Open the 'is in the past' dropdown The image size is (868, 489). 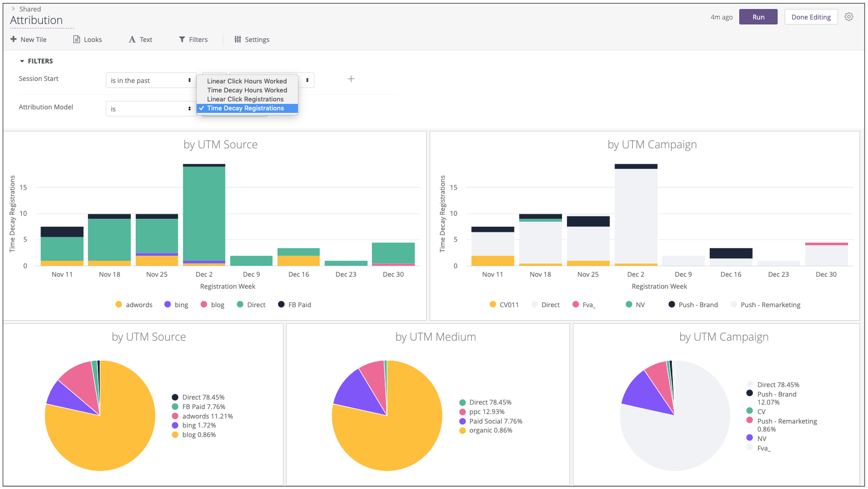click(151, 80)
